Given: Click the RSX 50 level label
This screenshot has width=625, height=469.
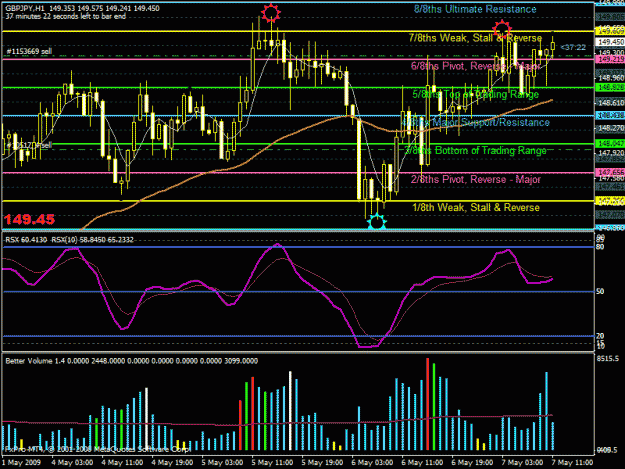Looking at the screenshot, I should [600, 292].
